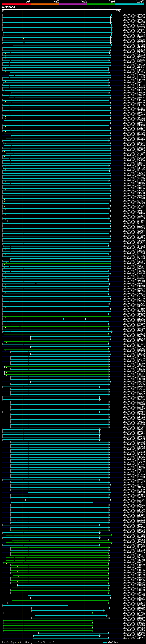This screenshot has height=644, width=146.
Task: Click the white query length bar
Action: pos(61,10)
